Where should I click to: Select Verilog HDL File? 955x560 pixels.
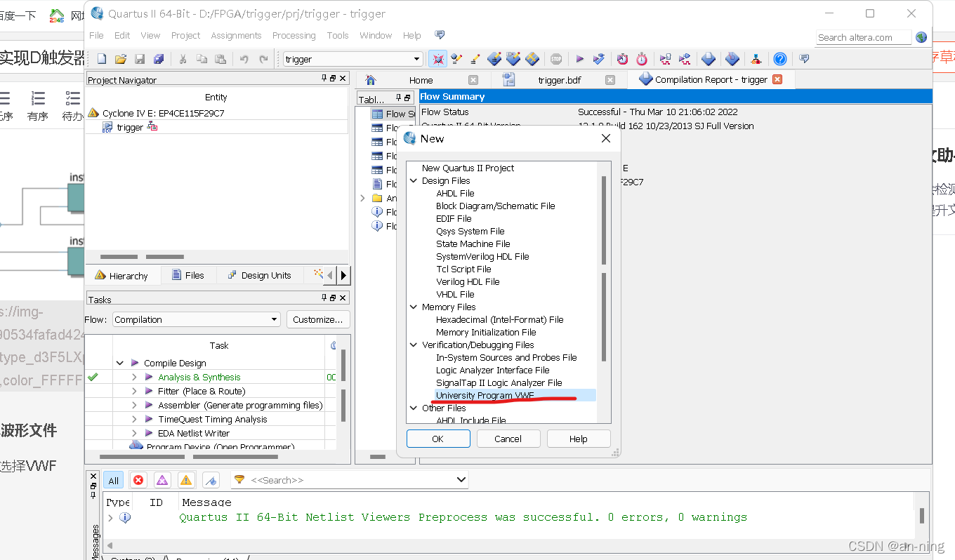tap(468, 281)
